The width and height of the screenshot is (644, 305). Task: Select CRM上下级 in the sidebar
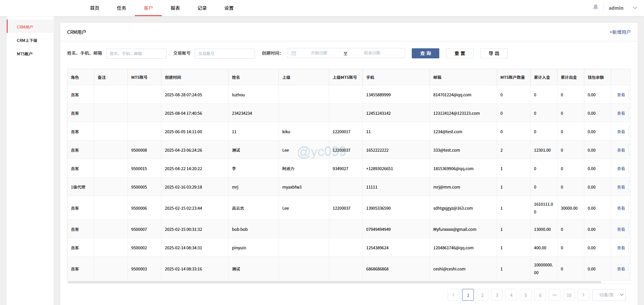pos(27,40)
